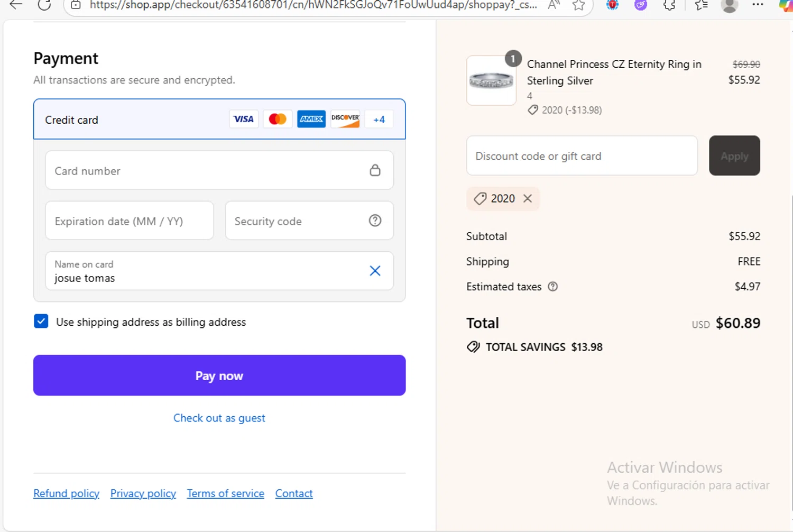Click the 2020 discount tag chip
793x532 pixels.
pyautogui.click(x=503, y=198)
